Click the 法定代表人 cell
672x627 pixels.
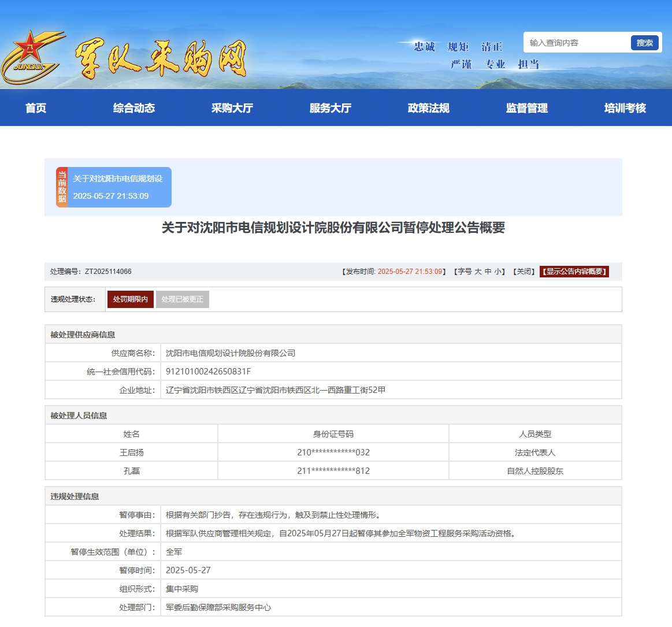(x=535, y=452)
